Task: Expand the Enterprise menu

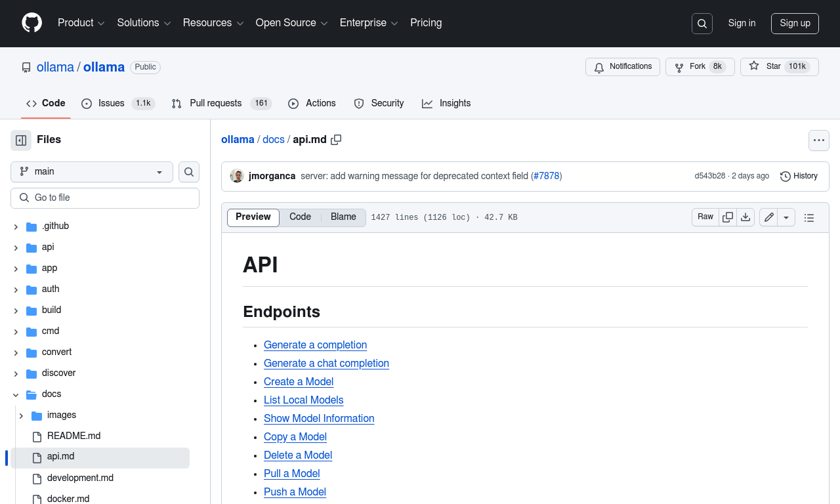Action: point(369,23)
